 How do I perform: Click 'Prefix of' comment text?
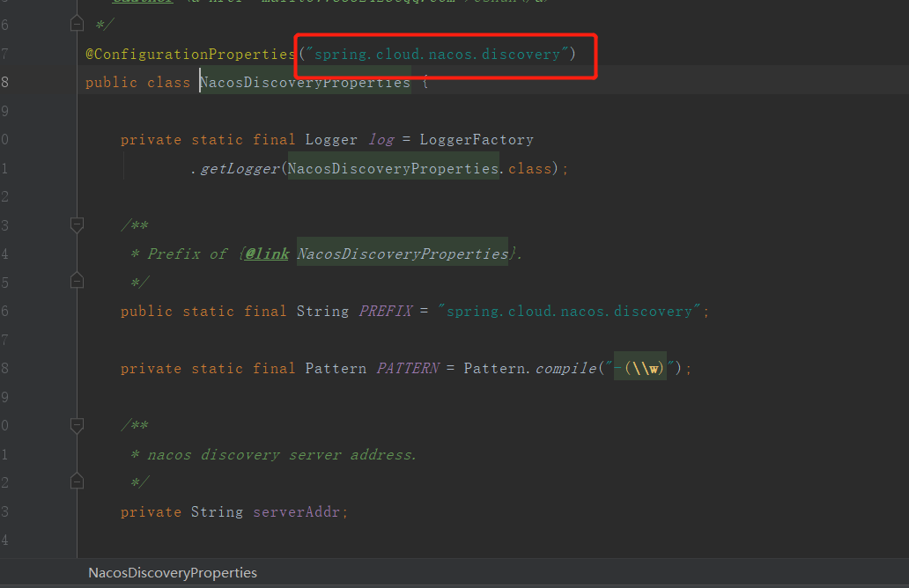tap(188, 254)
